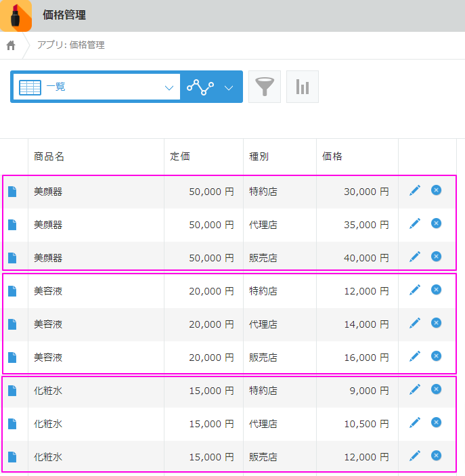
Task: Click 15,000 円 list price in 9,000 円 row
Action: click(x=212, y=391)
